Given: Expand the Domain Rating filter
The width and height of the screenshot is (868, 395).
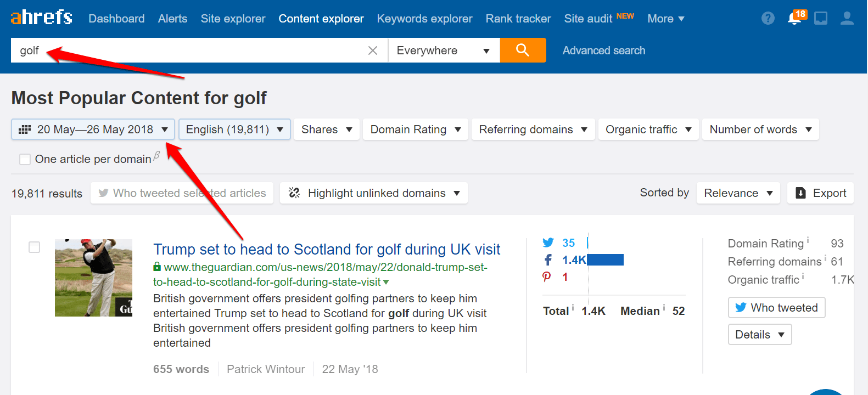Looking at the screenshot, I should [415, 129].
